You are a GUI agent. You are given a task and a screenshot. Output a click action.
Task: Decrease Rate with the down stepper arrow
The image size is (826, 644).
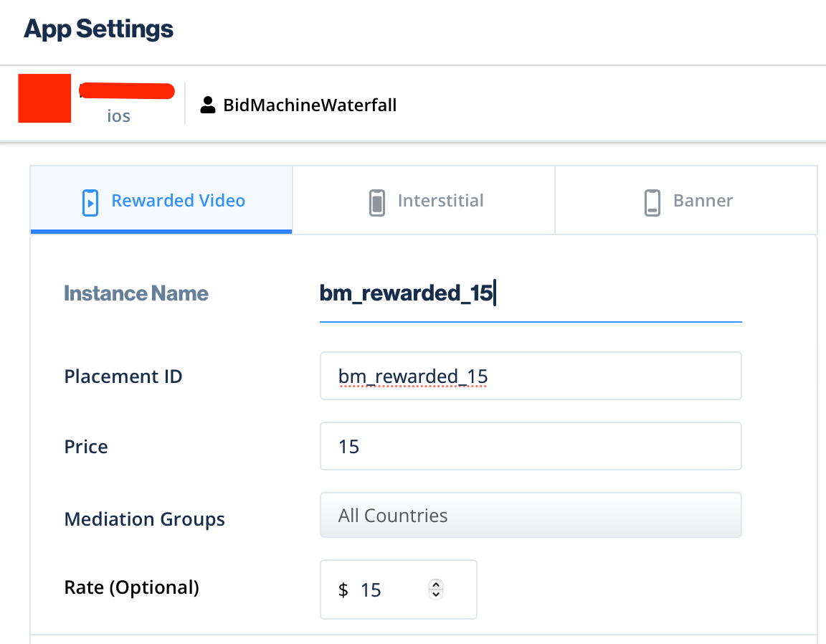pyautogui.click(x=436, y=595)
